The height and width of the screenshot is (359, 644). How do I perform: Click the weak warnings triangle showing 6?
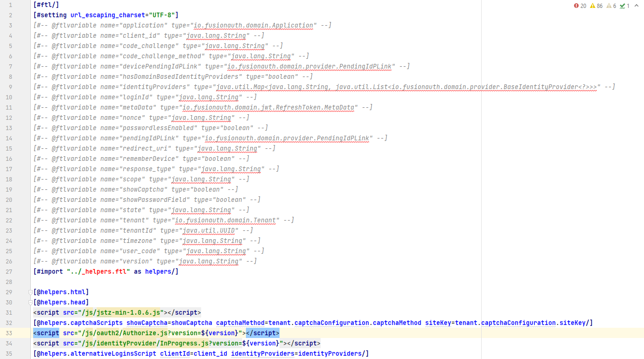tap(608, 5)
